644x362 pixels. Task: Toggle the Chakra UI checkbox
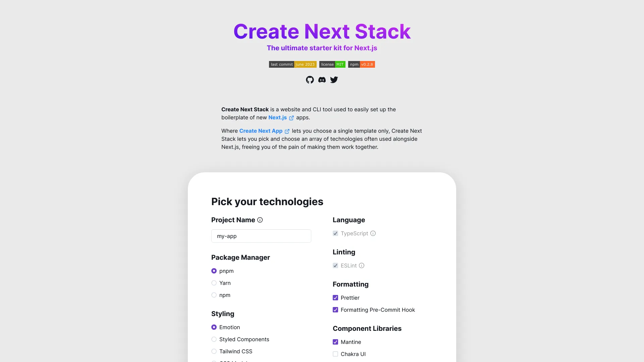(x=335, y=354)
